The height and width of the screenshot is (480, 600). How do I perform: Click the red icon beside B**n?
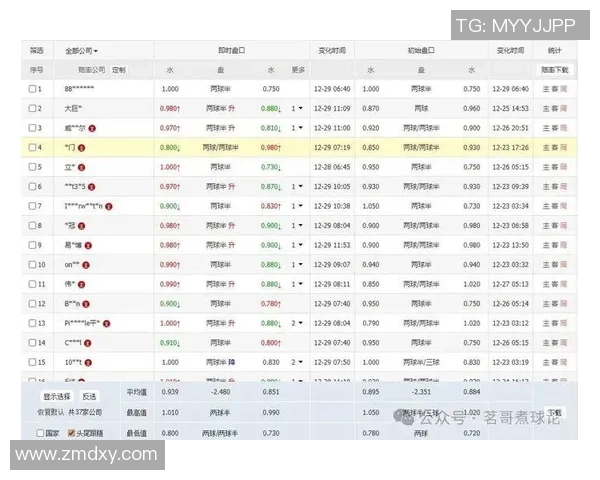tap(86, 304)
